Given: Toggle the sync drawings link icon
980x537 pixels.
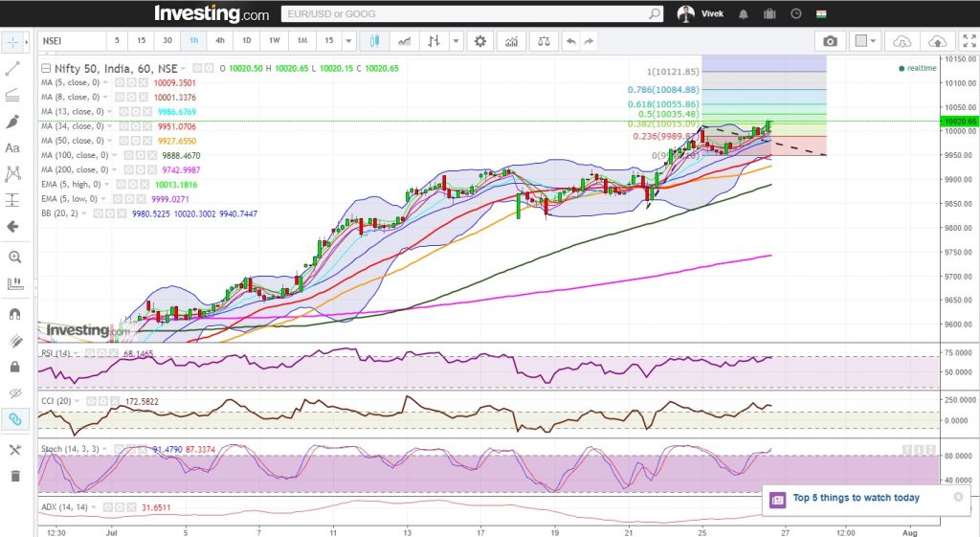Looking at the screenshot, I should pyautogui.click(x=14, y=419).
